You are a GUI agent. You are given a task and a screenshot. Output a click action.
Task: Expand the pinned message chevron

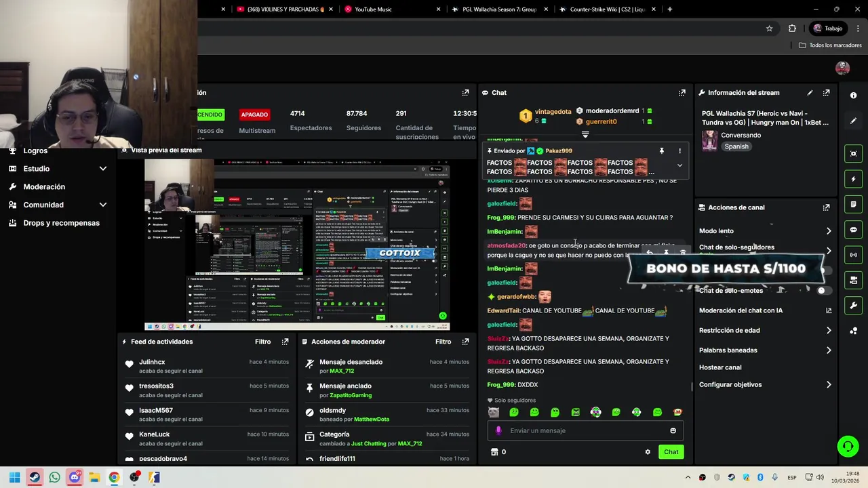click(x=679, y=165)
